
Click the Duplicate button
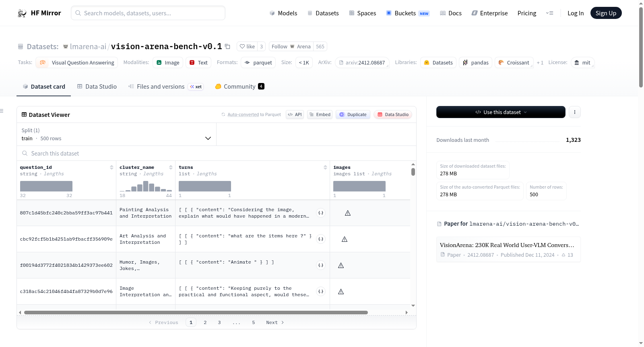click(x=353, y=114)
